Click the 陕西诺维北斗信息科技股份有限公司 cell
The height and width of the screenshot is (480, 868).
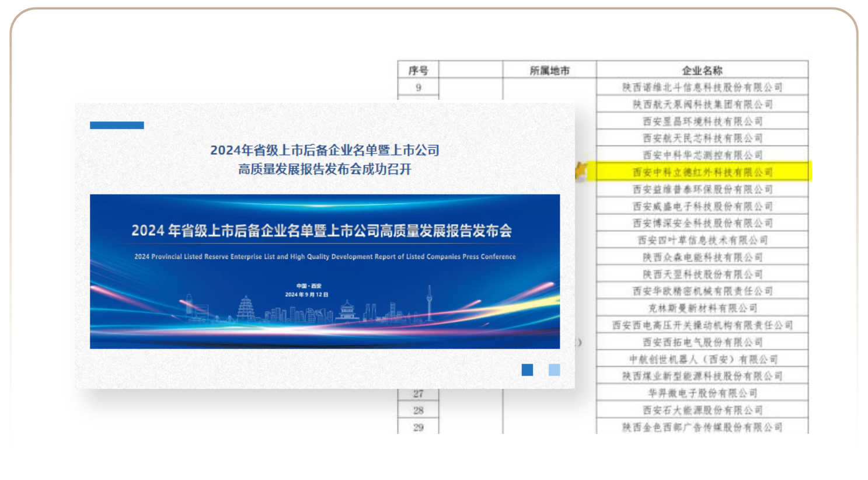pos(702,88)
